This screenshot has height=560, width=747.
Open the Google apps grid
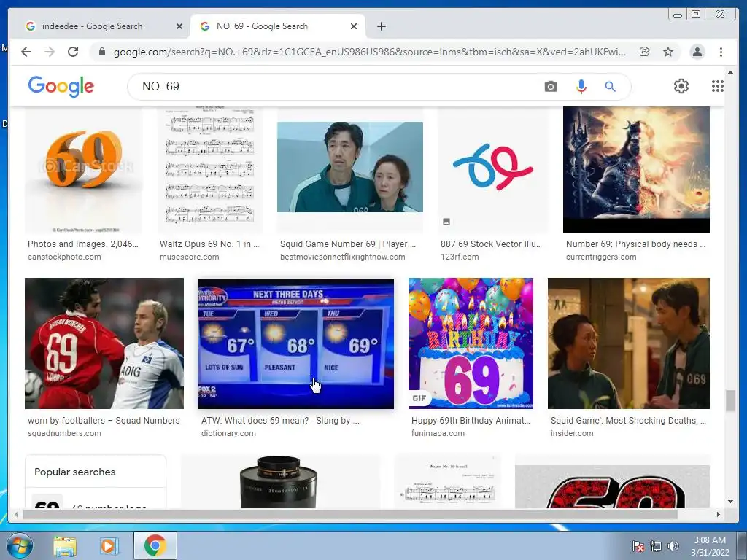click(718, 86)
